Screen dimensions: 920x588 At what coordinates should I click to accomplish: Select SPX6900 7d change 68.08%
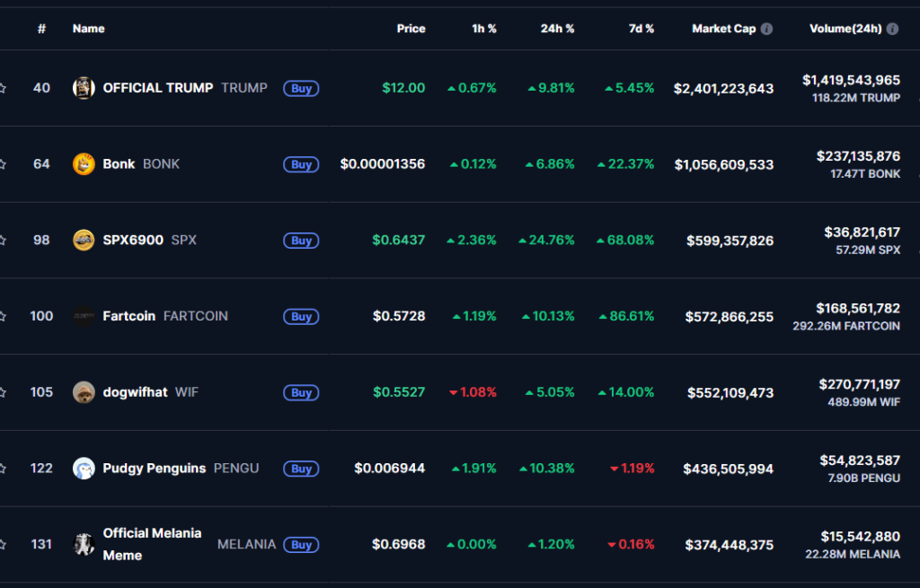(x=625, y=240)
